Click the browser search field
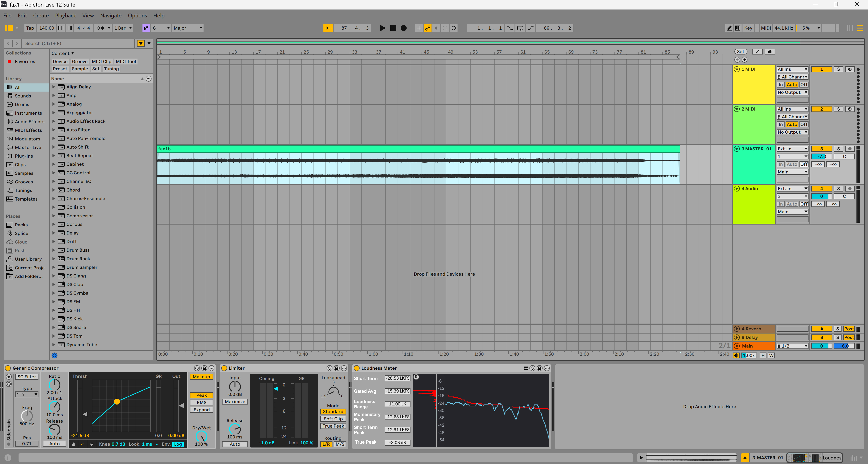The width and height of the screenshot is (868, 464). point(78,43)
